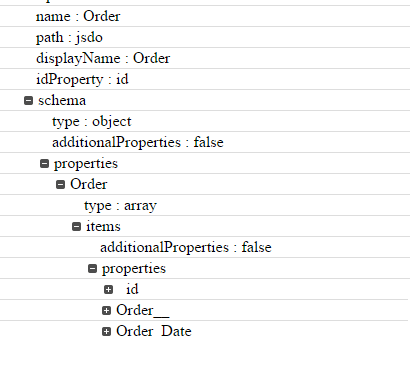
Task: Select the 'type : array' row
Action: (x=205, y=205)
